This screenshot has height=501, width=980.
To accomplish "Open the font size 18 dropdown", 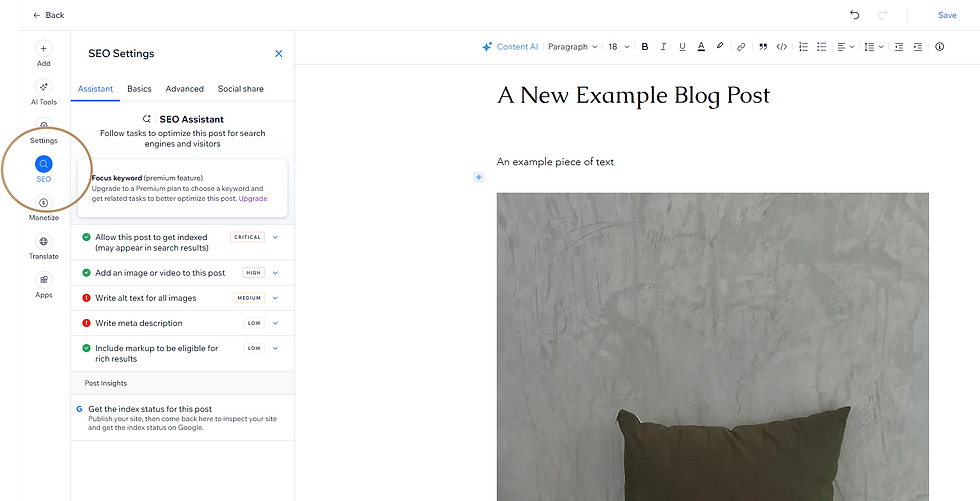I will (619, 47).
